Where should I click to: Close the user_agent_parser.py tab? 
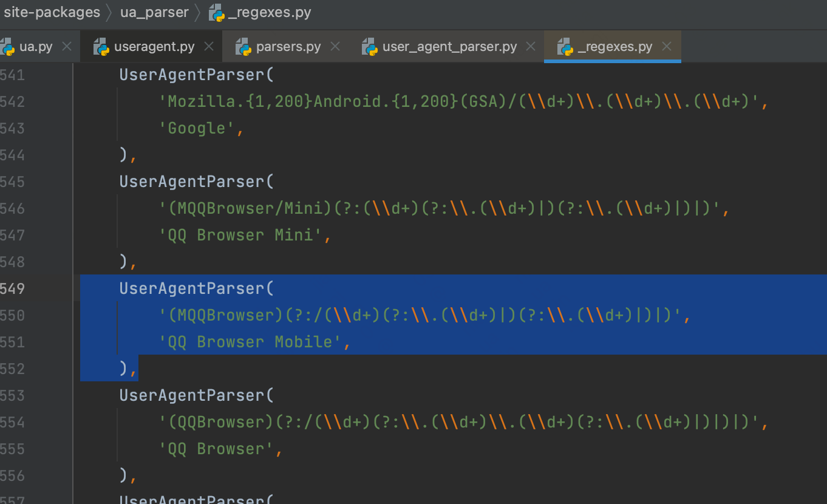(x=531, y=47)
